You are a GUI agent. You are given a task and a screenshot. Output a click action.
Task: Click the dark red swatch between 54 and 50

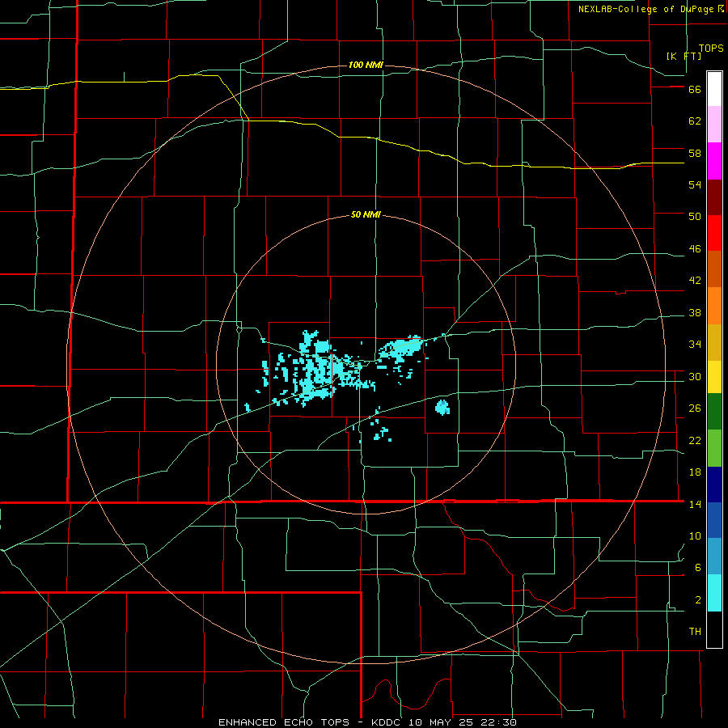click(714, 197)
